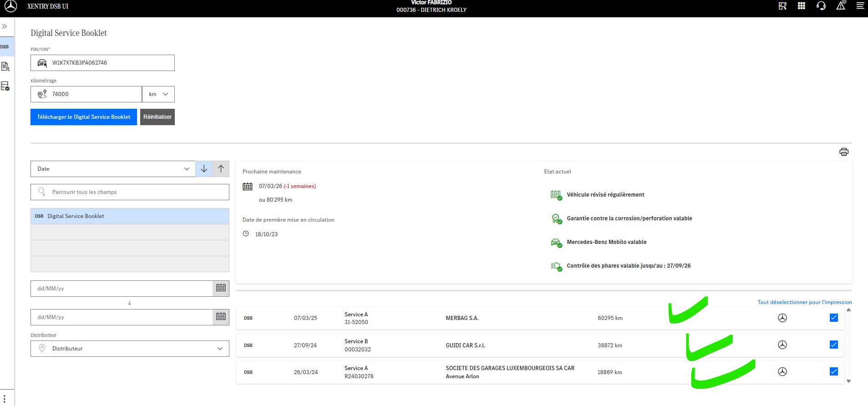This screenshot has height=406, width=868.
Task: Open the warning notifications triangle icon
Action: (841, 6)
